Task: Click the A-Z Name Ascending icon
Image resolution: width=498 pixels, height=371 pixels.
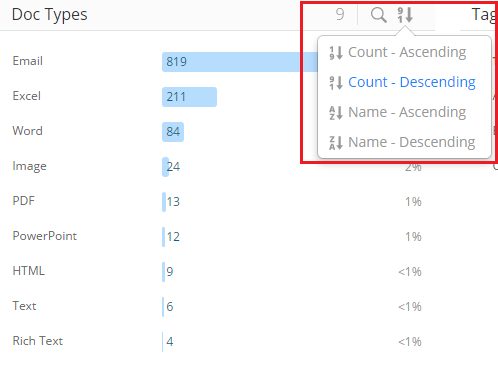Action: tap(336, 113)
